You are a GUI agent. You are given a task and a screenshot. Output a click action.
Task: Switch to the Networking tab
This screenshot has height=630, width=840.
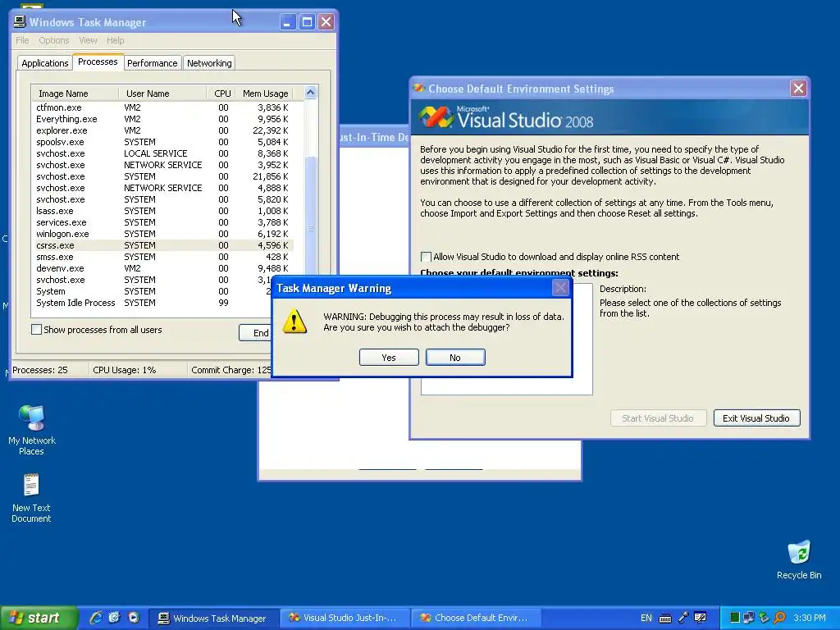pyautogui.click(x=209, y=63)
